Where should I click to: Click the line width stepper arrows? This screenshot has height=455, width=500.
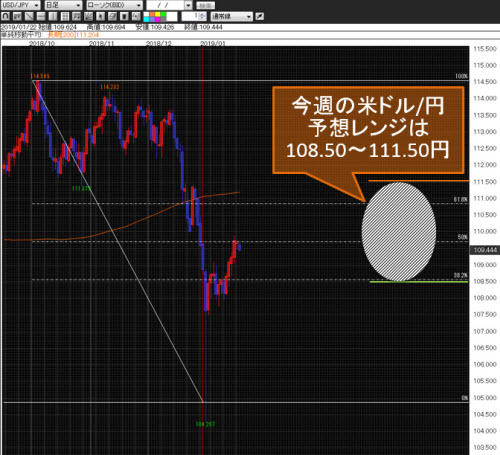click(203, 16)
